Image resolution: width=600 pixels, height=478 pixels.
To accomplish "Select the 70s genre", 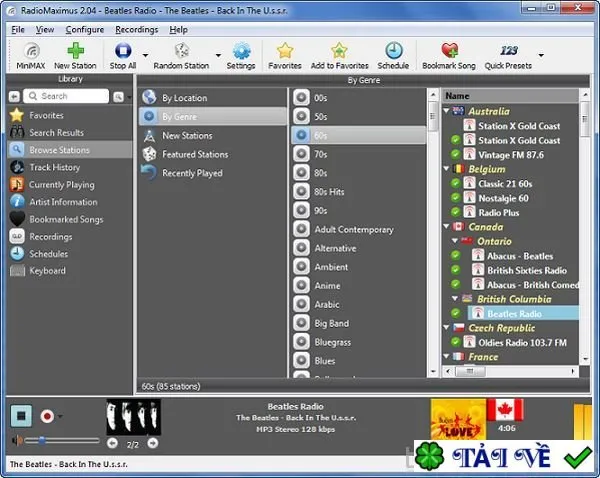I will tap(359, 154).
